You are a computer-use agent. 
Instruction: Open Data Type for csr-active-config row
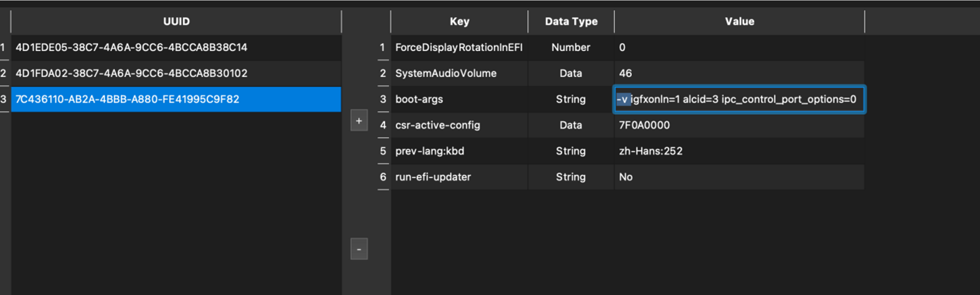click(570, 125)
